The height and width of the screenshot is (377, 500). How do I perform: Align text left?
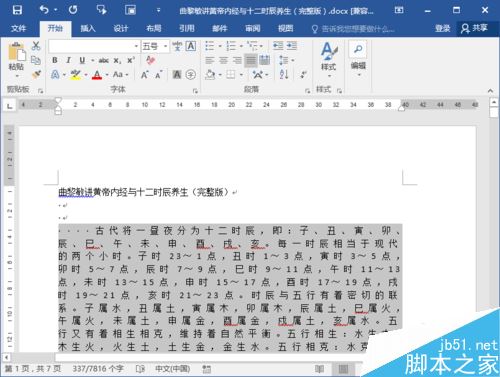[x=210, y=60]
